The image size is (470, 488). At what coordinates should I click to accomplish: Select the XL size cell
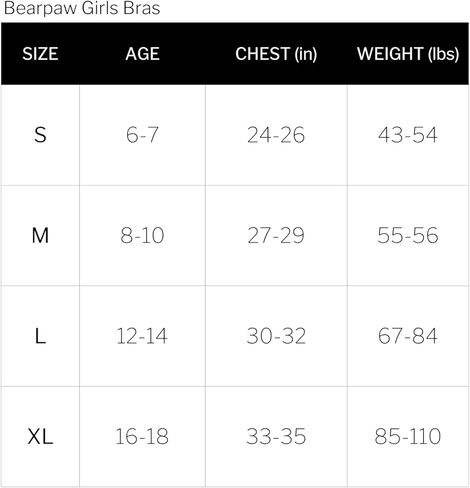point(40,436)
